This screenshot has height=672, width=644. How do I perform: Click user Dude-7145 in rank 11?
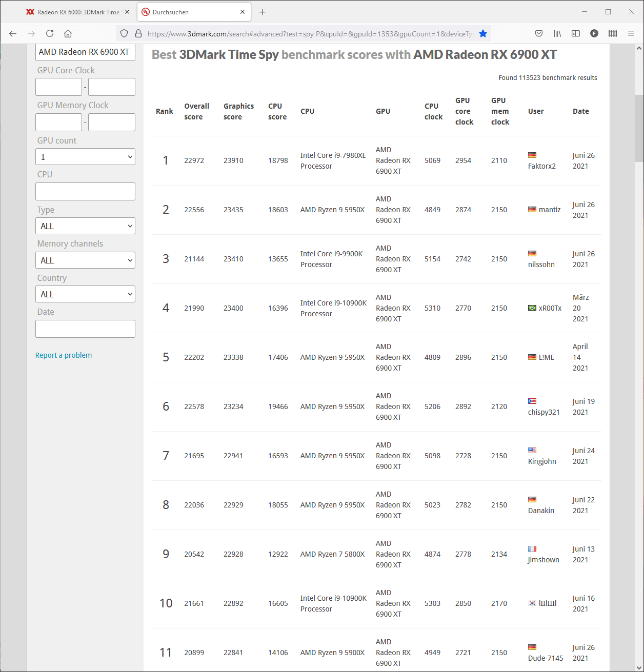pyautogui.click(x=546, y=658)
